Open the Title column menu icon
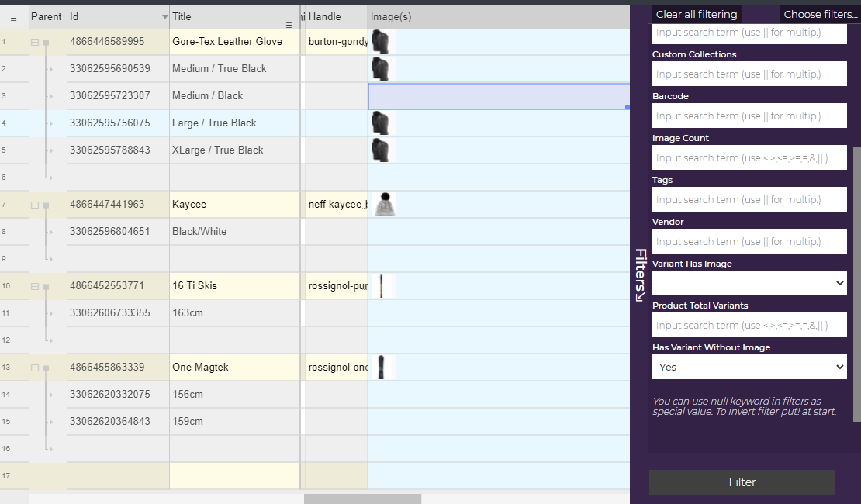 point(289,26)
